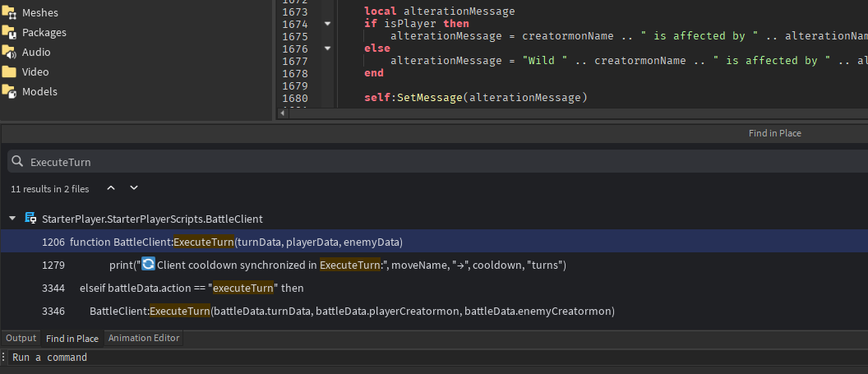Click the Packages label
Screen dimensions: 868x374
pyautogui.click(x=44, y=32)
